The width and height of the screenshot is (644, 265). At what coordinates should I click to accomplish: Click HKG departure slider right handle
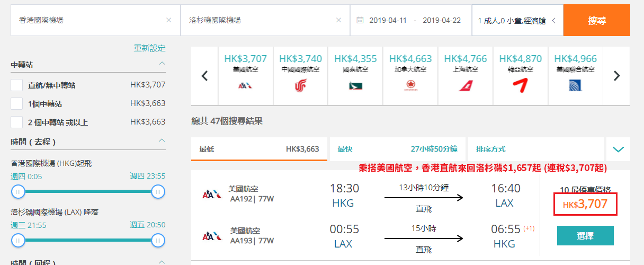[158, 192]
